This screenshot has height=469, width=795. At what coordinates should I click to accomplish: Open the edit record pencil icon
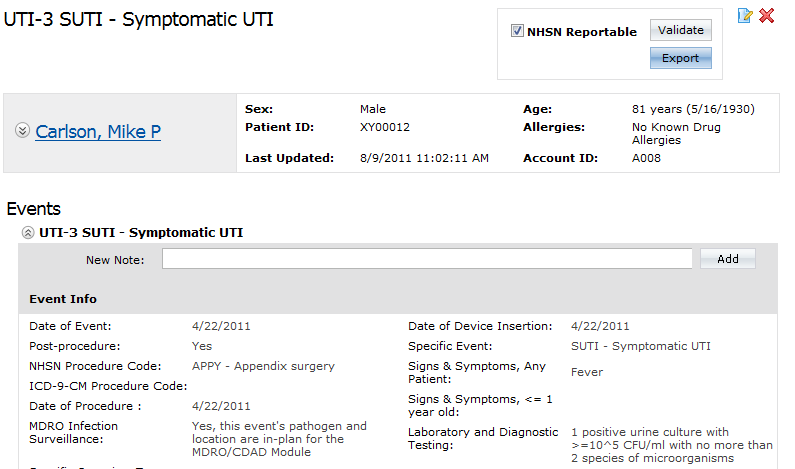(x=745, y=16)
